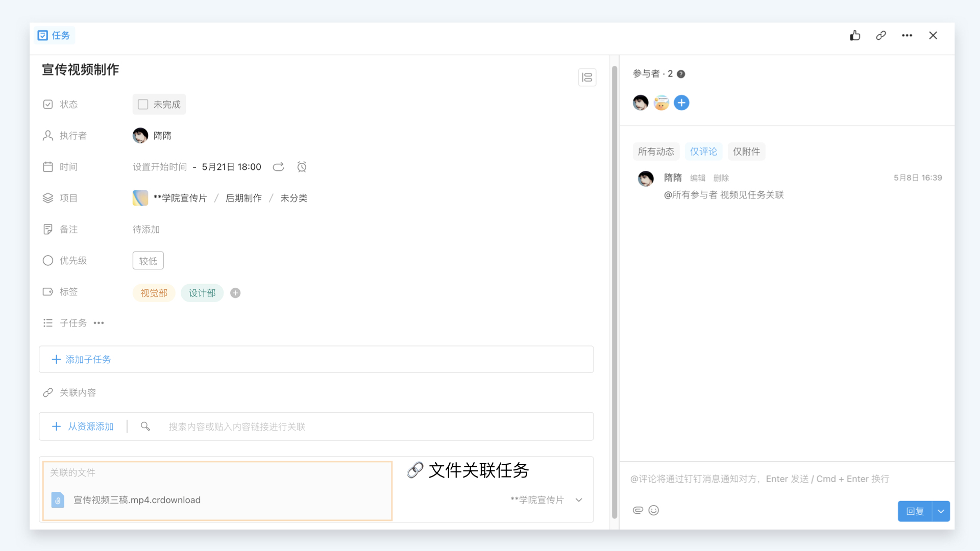Viewport: 980px width, 551px height.
Task: Click the thumbs-up like icon
Action: tap(855, 35)
